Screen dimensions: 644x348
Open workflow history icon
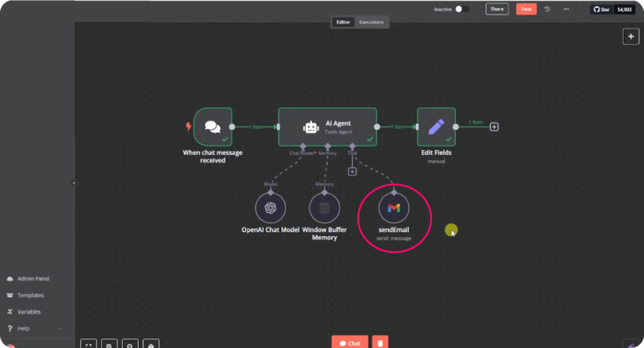point(547,9)
